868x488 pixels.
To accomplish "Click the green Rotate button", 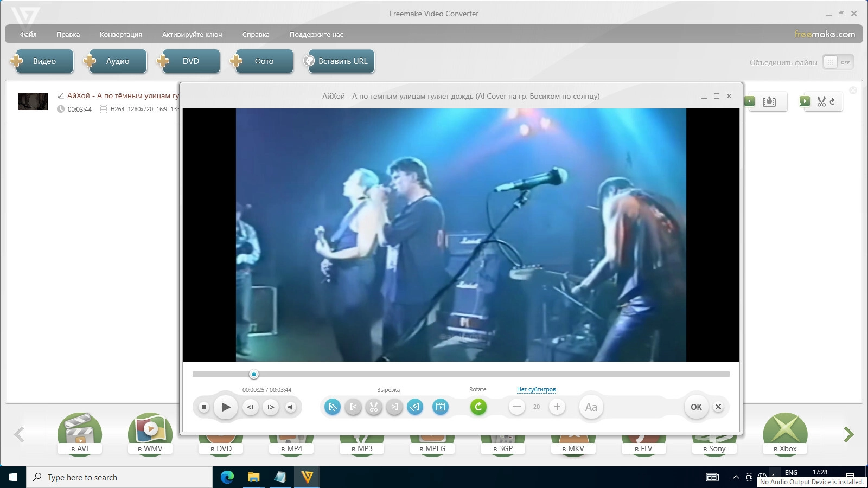I will 478,407.
